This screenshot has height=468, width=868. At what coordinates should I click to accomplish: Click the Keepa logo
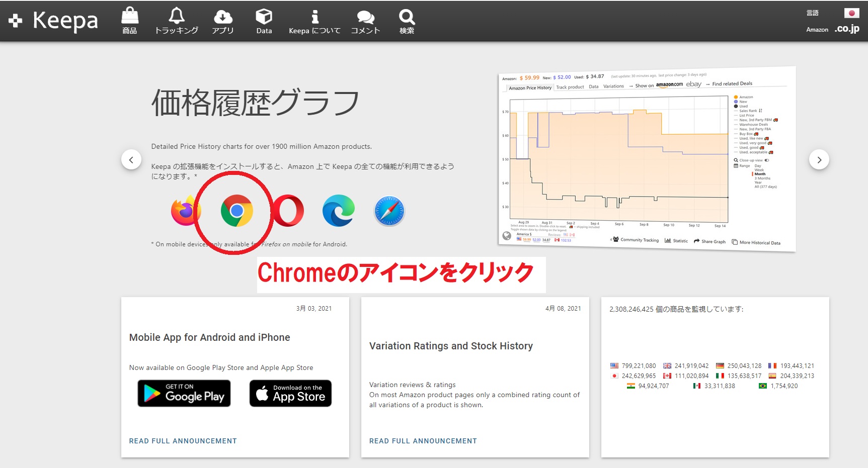click(x=53, y=21)
